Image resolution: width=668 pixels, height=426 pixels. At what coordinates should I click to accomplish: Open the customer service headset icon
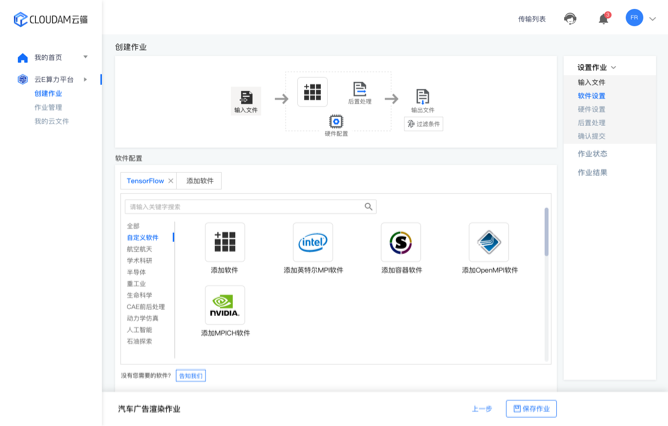coord(570,19)
